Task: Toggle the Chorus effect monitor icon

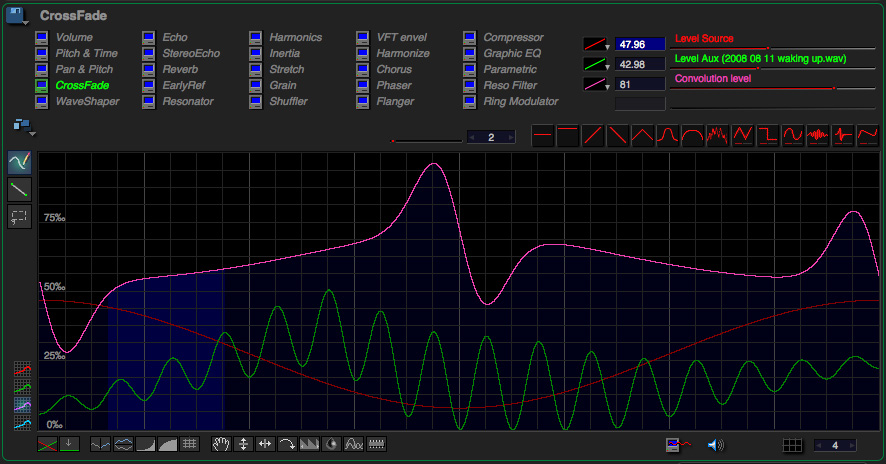Action: tap(363, 70)
